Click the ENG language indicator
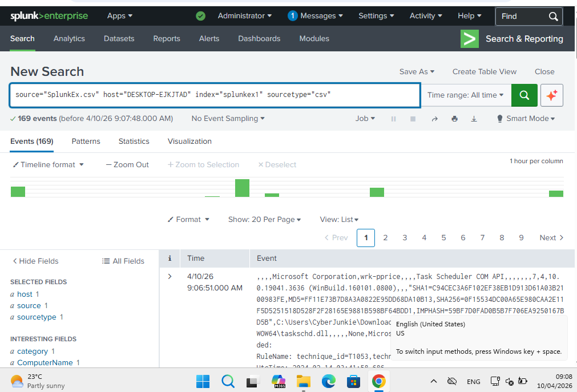Viewport: 577px width, 392px height. coord(474,382)
